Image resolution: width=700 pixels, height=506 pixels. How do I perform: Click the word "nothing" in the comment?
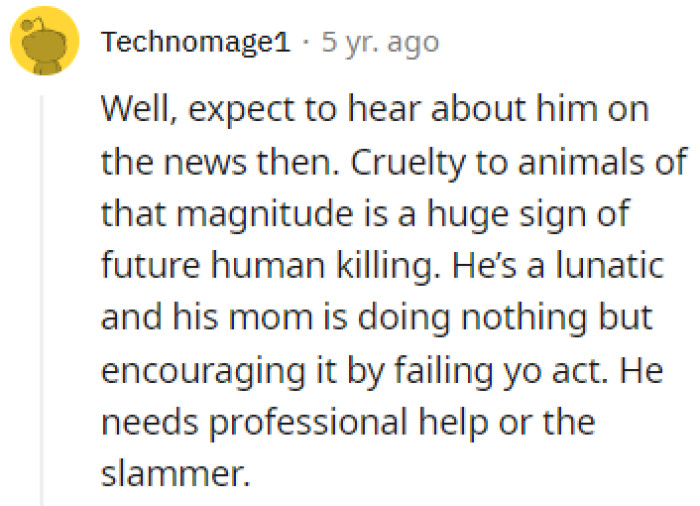pos(510,318)
